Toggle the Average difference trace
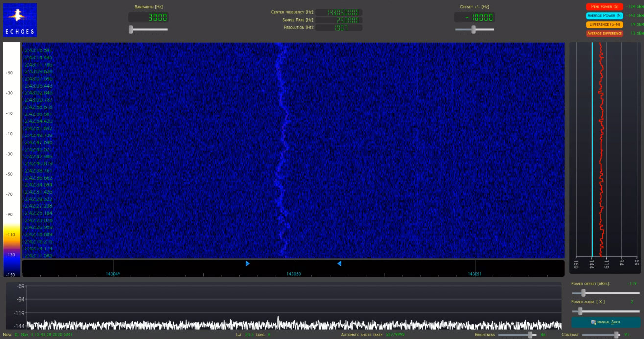Viewport: 644px width, 339px height. pos(604,33)
